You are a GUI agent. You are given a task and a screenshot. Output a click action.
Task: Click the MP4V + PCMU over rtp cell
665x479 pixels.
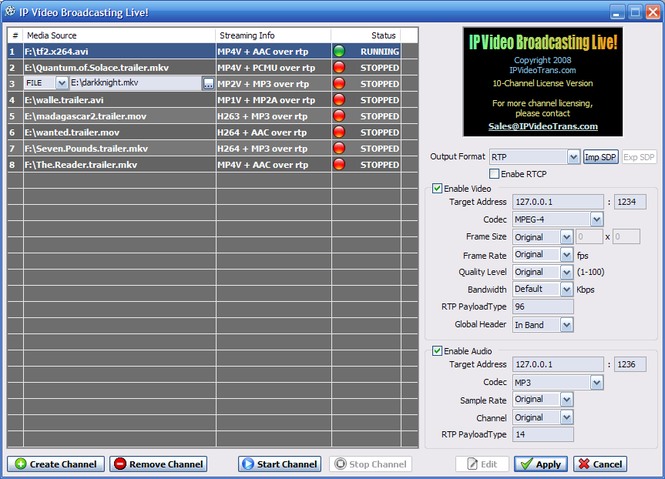(x=274, y=67)
